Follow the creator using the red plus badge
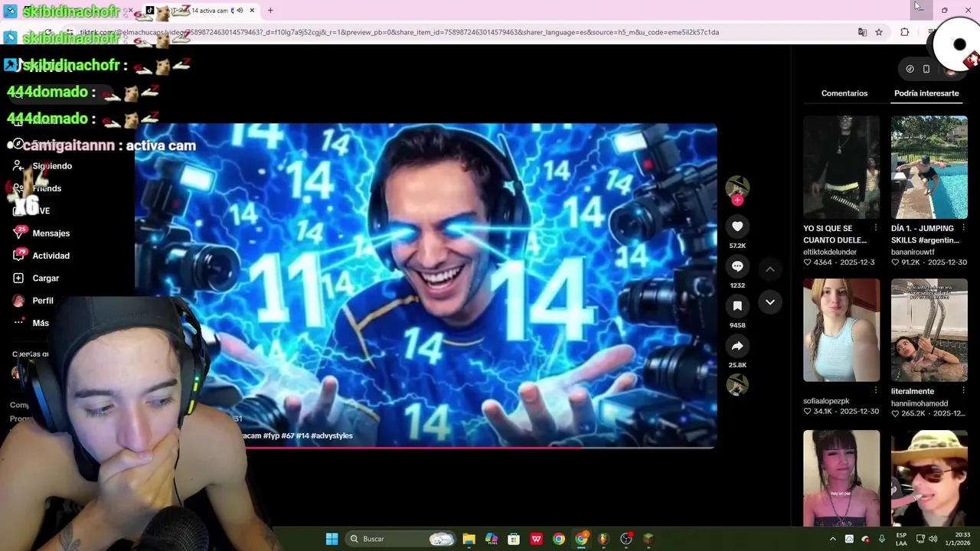Image resolution: width=980 pixels, height=551 pixels. coord(737,201)
